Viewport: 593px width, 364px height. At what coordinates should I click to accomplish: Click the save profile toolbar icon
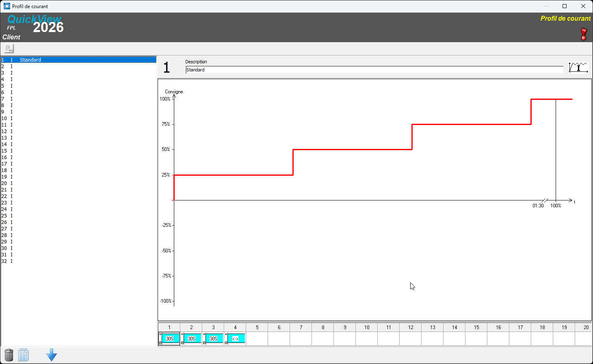(9, 49)
